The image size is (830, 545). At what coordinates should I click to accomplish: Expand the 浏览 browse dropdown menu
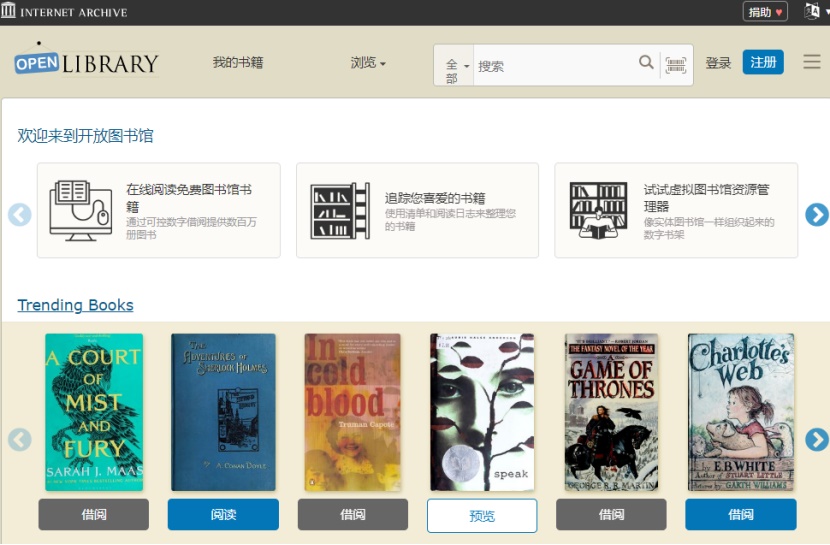[x=367, y=63]
